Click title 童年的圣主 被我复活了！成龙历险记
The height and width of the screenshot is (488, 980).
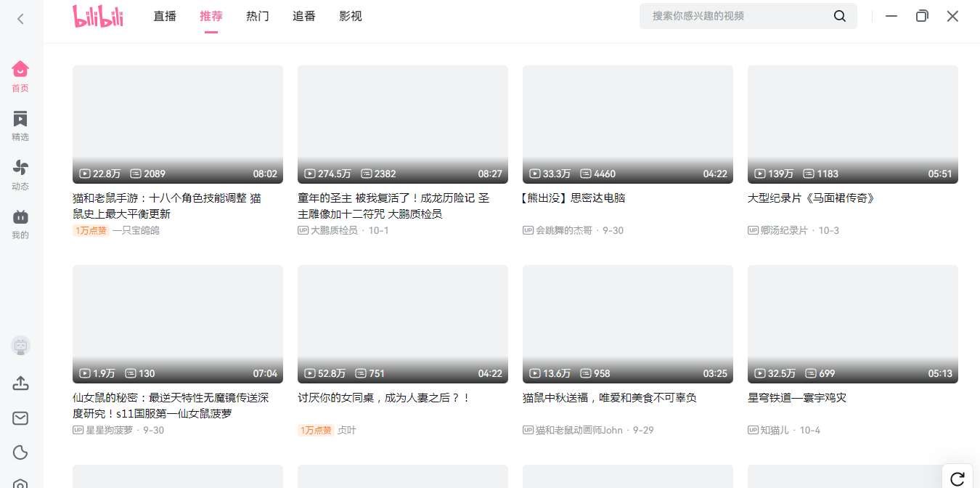393,206
